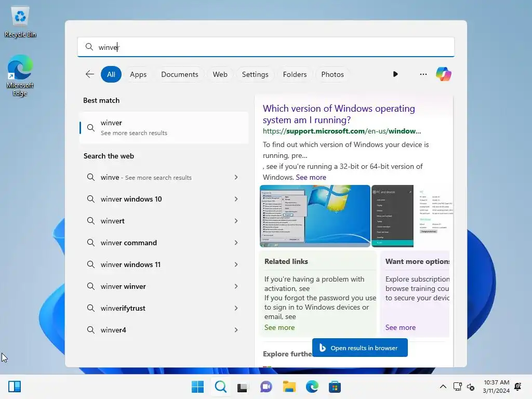Click the Open results in browser button
Screen dimensions: 532x399
360,348
